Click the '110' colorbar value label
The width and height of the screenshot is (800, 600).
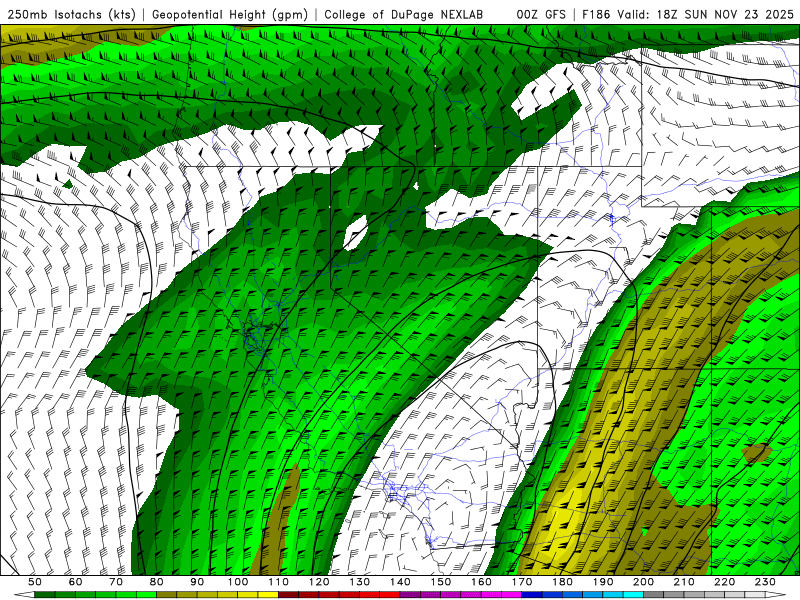tap(278, 582)
